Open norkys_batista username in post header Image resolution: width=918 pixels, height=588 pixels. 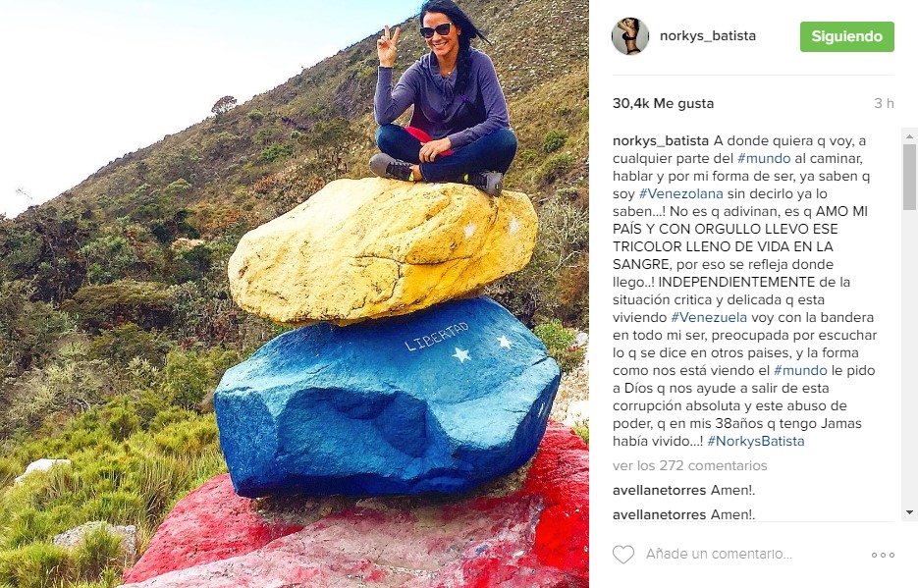point(707,35)
